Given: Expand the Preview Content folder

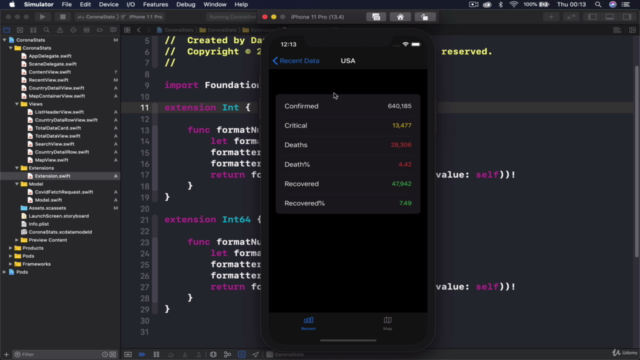Looking at the screenshot, I should coord(17,240).
